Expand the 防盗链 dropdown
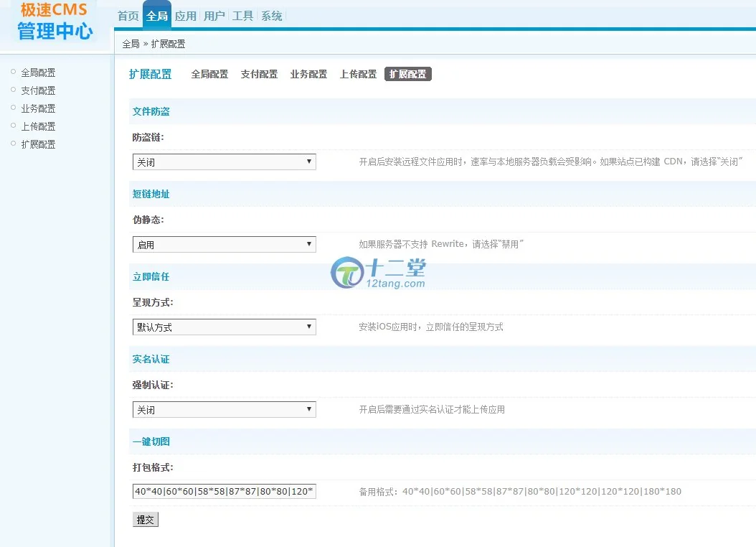The height and width of the screenshot is (547, 756). point(224,162)
